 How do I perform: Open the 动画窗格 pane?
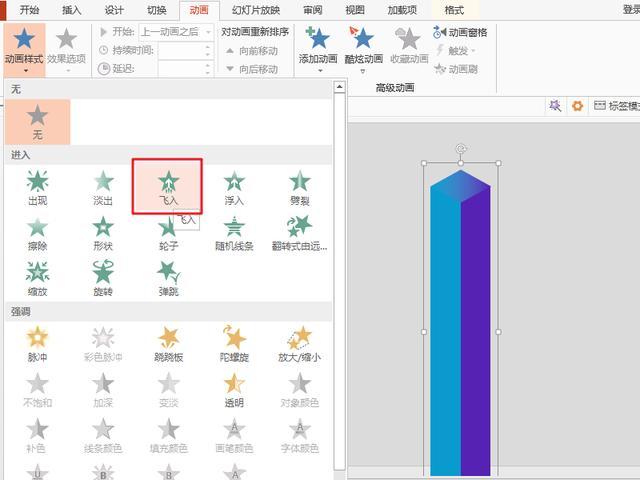point(460,32)
